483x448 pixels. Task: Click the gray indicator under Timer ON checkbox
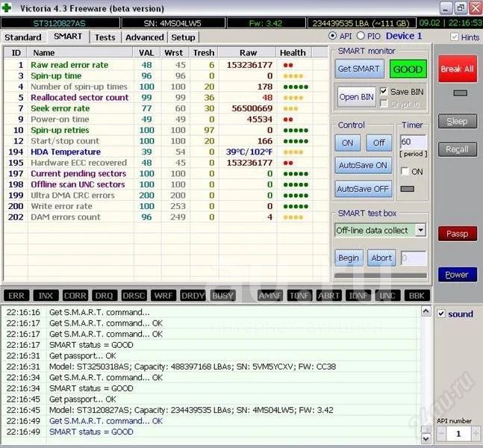coord(407,189)
